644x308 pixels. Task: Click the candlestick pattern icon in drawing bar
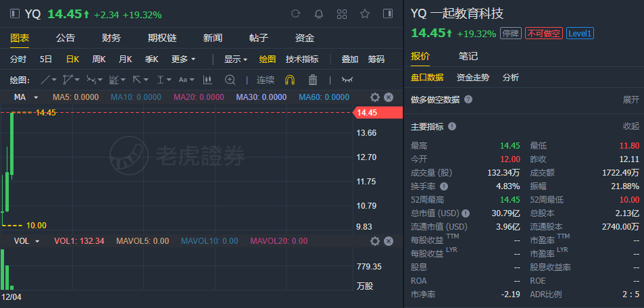click(x=207, y=80)
